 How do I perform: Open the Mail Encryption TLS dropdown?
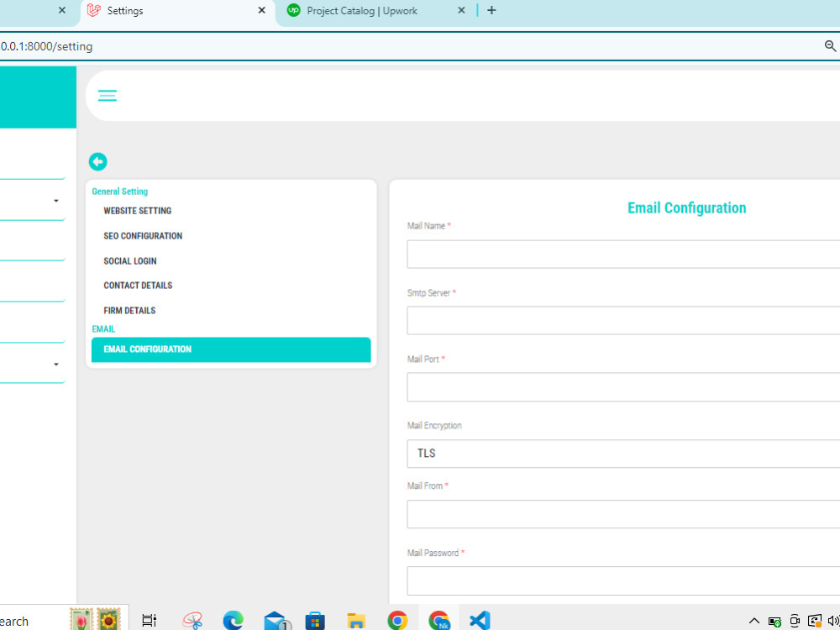tap(623, 454)
